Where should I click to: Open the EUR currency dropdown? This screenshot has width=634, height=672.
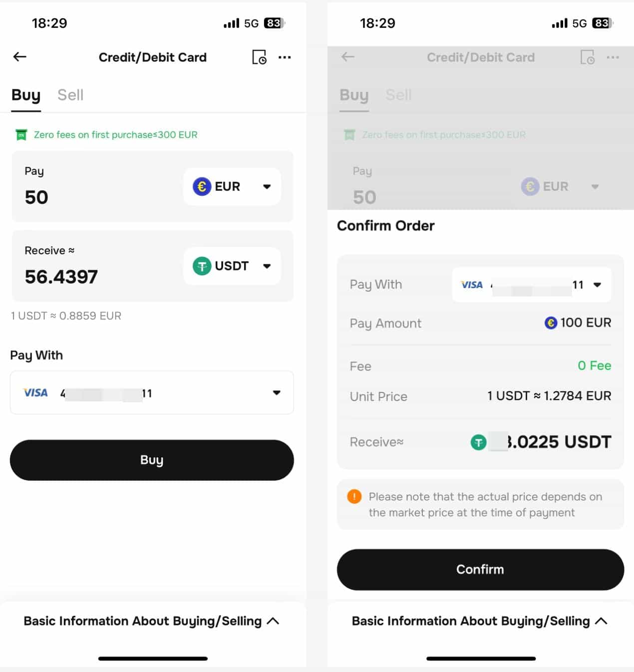pyautogui.click(x=232, y=187)
